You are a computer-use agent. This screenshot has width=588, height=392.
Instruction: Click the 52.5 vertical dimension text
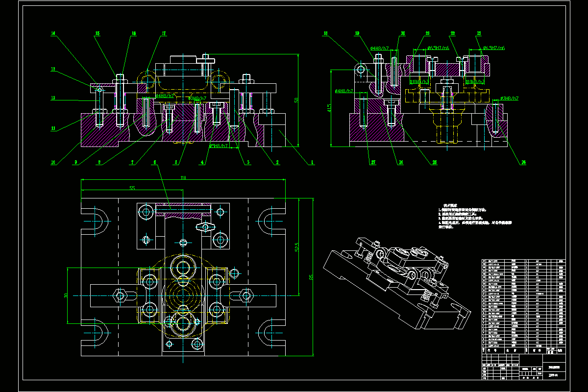point(297,247)
